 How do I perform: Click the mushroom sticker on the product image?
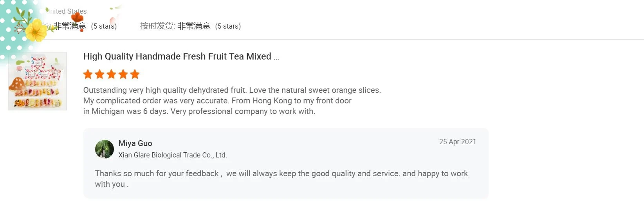coord(17,84)
